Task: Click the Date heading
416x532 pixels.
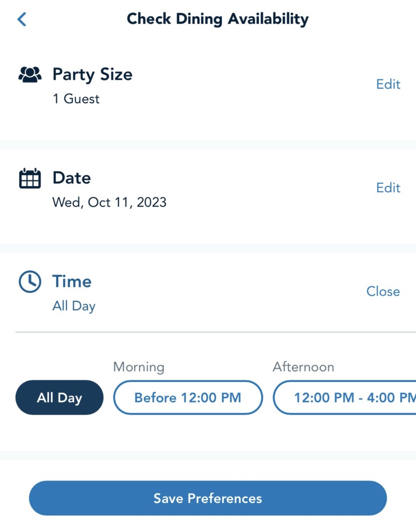Action: 72,178
